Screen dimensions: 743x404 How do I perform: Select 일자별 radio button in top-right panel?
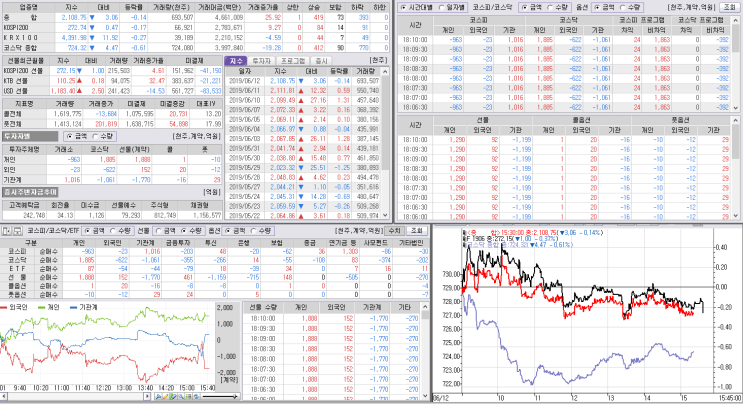pyautogui.click(x=453, y=7)
